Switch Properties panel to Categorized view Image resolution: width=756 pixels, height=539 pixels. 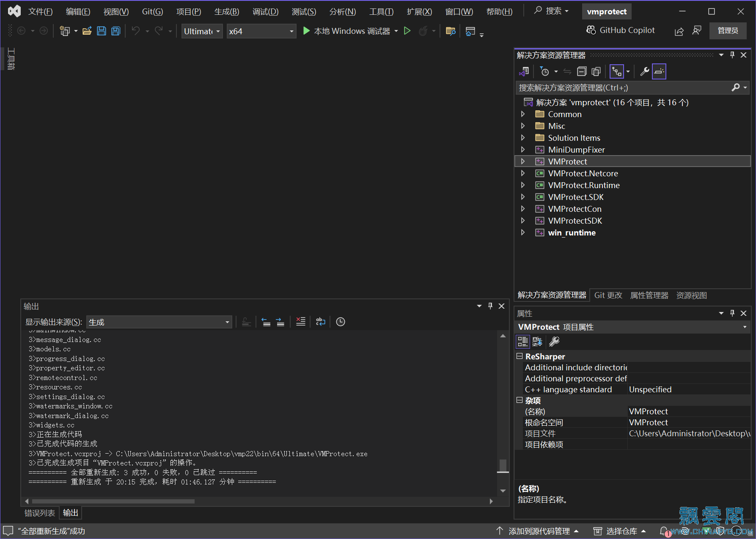click(x=523, y=341)
